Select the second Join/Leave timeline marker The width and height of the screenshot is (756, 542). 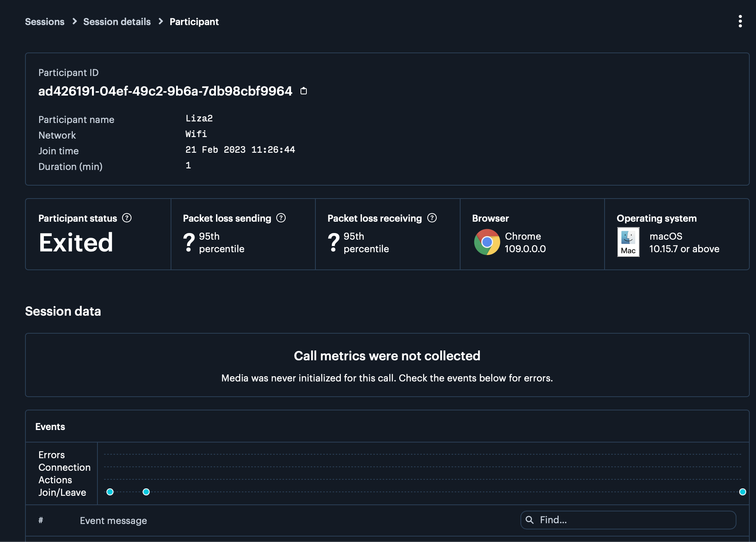[146, 492]
